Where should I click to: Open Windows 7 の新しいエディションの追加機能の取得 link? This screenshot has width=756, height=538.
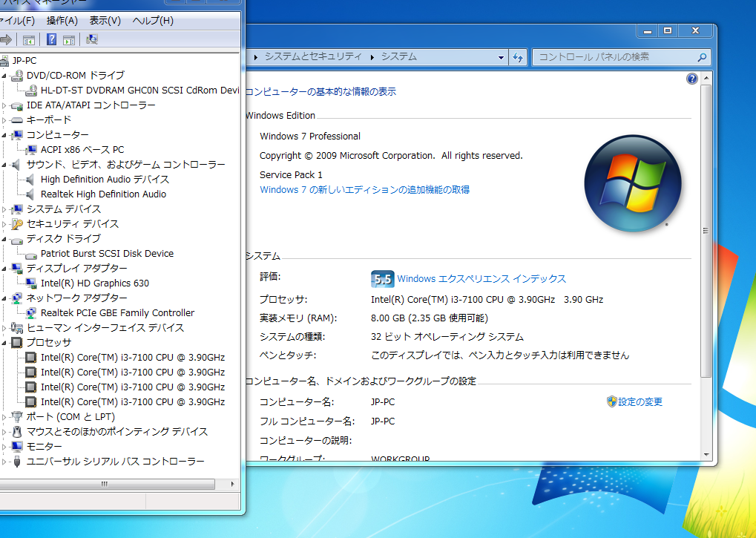[x=364, y=190]
